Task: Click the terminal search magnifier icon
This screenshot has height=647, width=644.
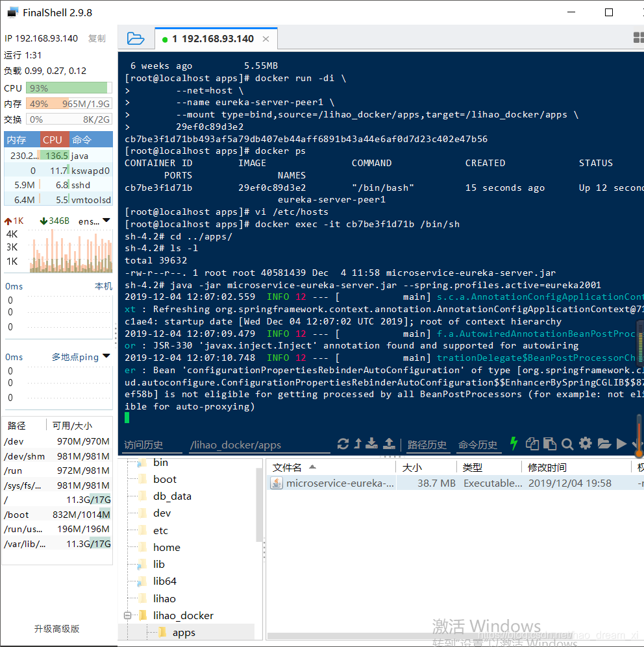Action: [567, 445]
